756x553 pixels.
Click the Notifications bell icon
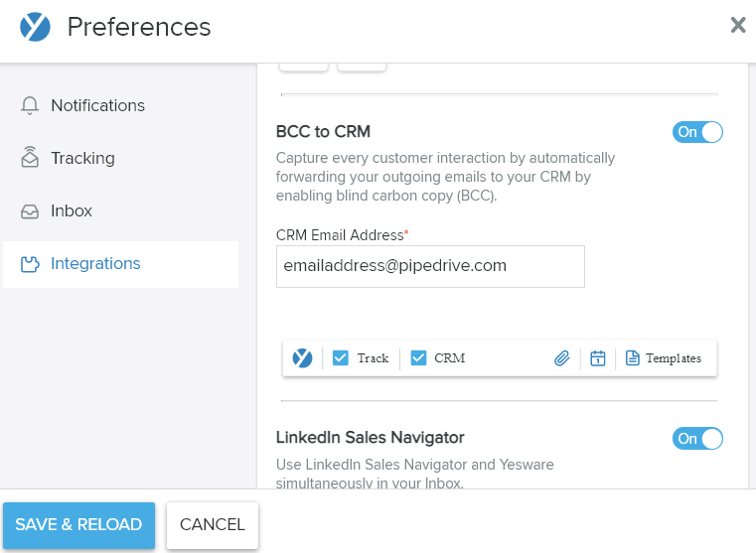pyautogui.click(x=30, y=105)
